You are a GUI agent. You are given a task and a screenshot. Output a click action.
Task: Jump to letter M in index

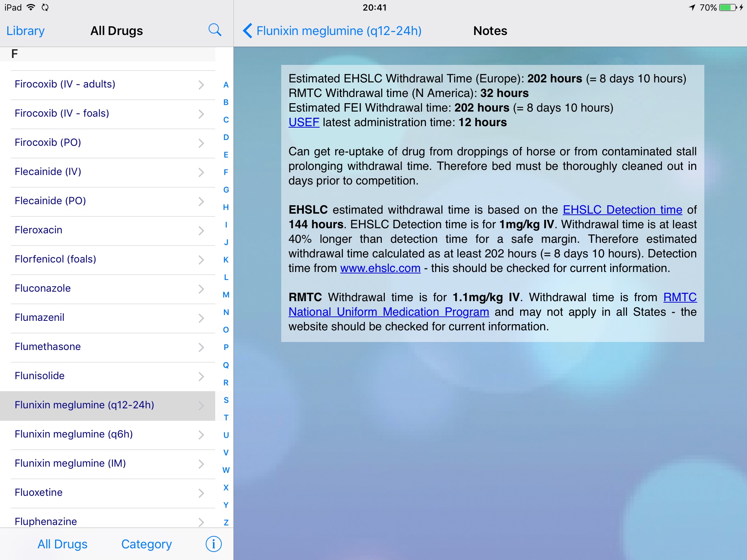click(x=226, y=295)
